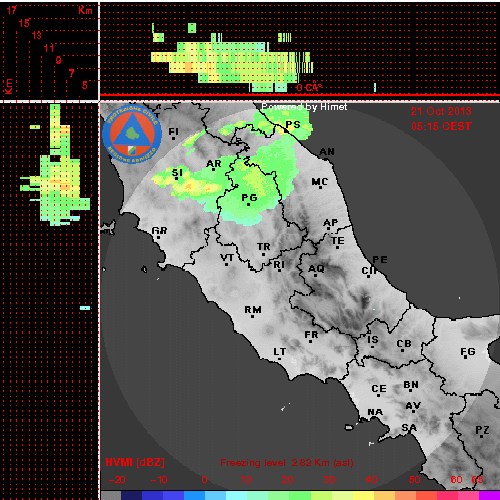
Task: Click the Powered by Himet text
Action: [x=304, y=107]
